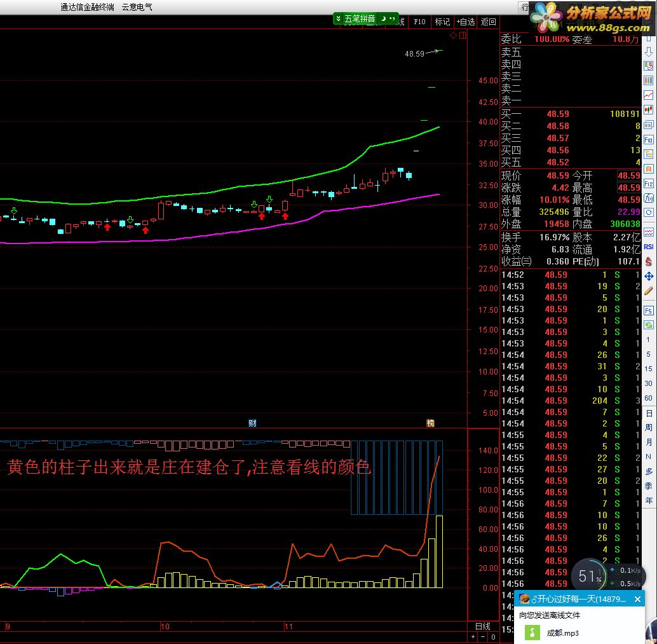Screen dimensions: 657x644
Task: Open the 成都.mp3 file link
Action: tap(563, 633)
